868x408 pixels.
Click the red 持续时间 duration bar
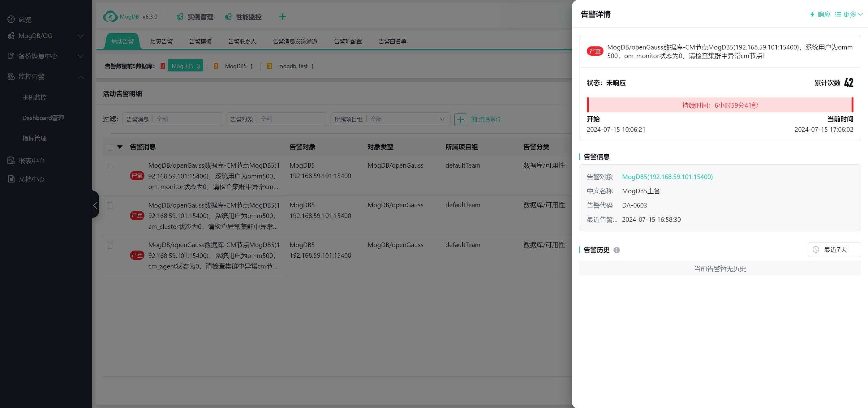[720, 105]
